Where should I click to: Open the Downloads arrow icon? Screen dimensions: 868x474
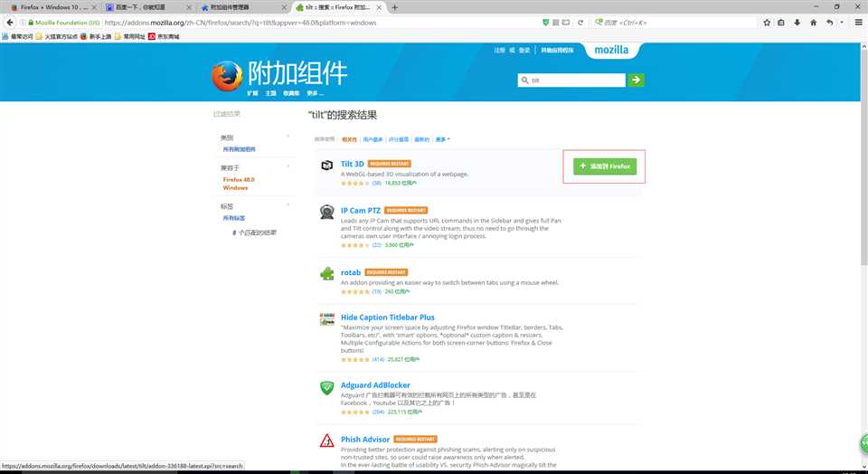pos(797,23)
